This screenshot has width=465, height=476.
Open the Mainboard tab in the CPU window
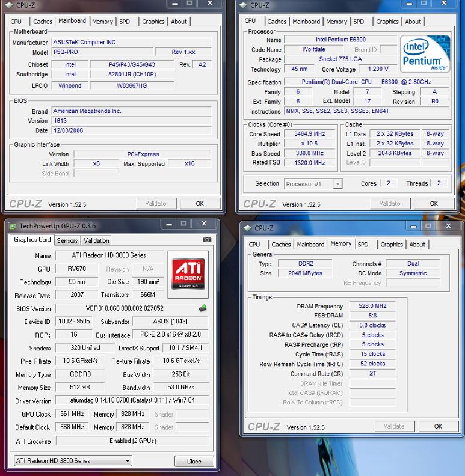(306, 22)
